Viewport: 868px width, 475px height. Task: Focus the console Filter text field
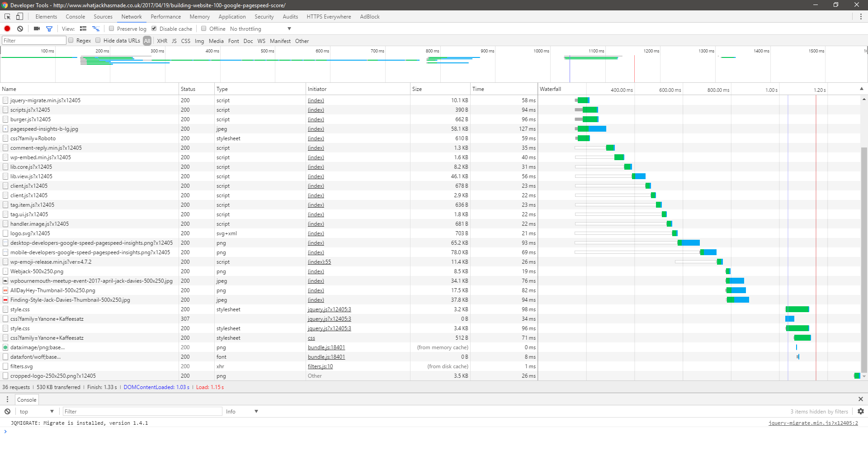142,411
